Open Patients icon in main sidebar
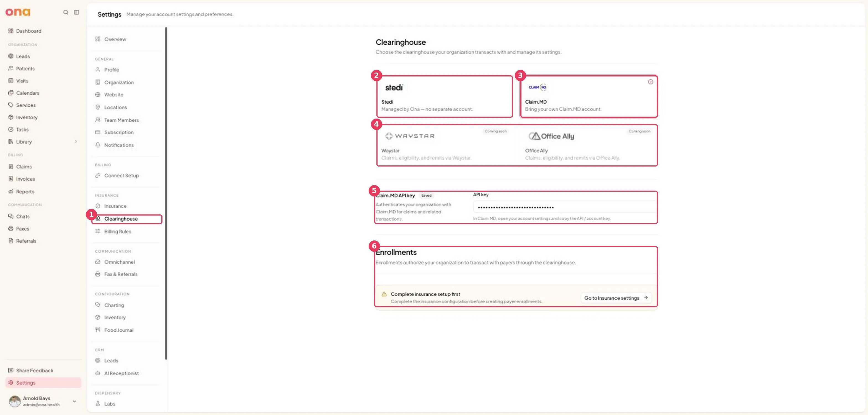 click(11, 68)
